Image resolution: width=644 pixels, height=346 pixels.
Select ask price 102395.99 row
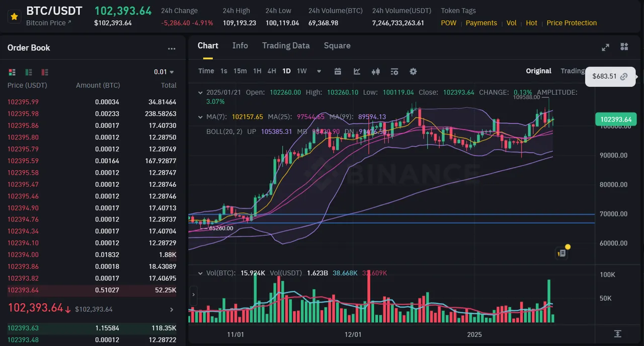(93, 102)
